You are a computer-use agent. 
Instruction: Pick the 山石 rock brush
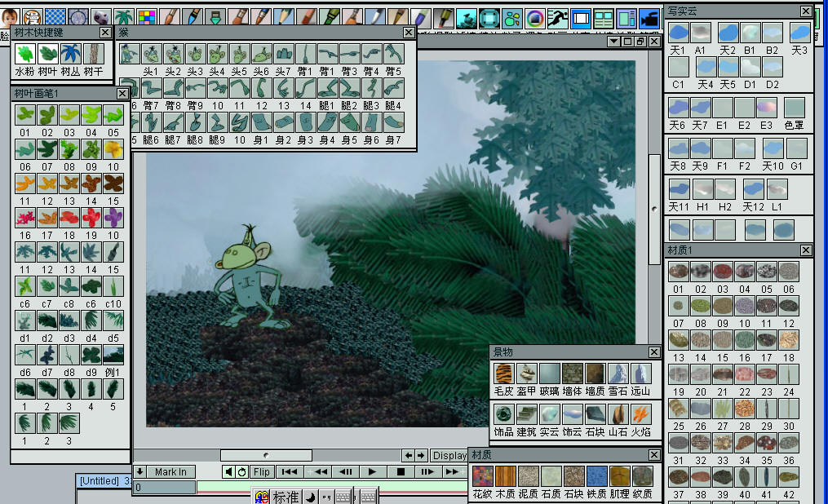(x=618, y=414)
